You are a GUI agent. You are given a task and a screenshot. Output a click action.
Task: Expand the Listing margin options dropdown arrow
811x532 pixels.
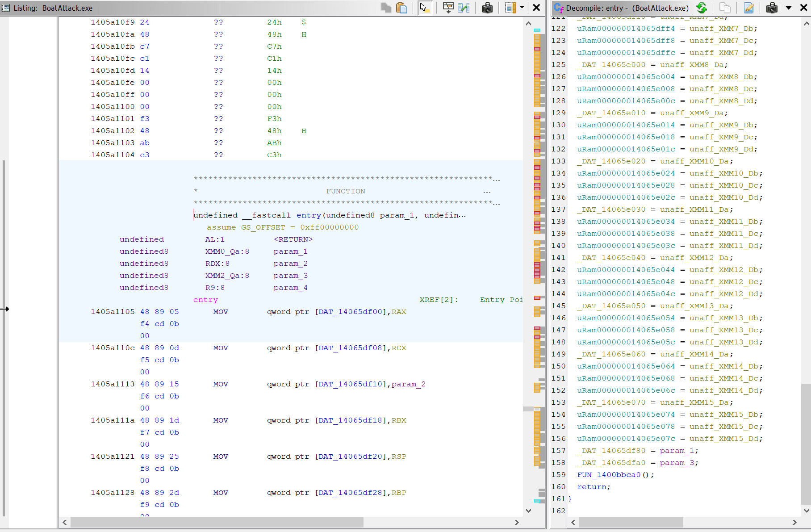pos(522,8)
